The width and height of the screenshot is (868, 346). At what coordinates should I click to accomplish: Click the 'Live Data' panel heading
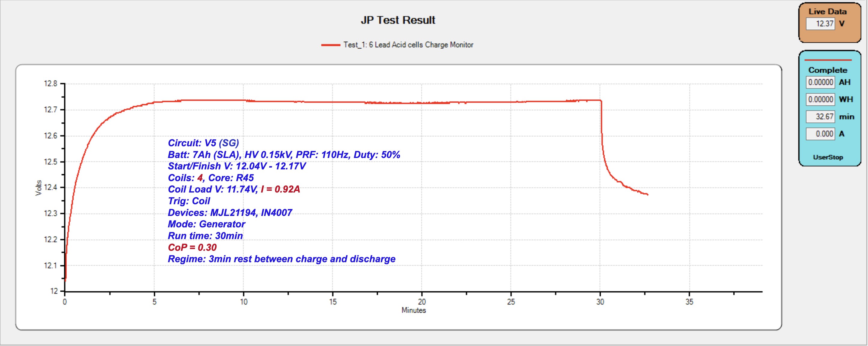827,11
